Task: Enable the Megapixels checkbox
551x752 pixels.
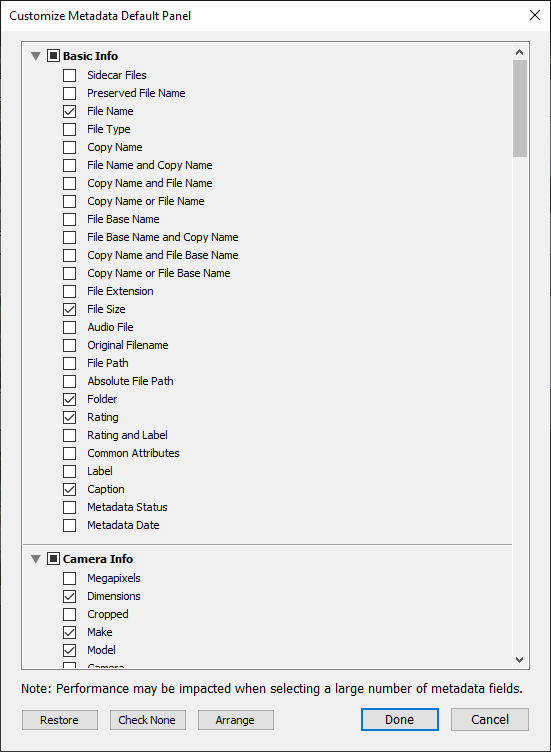Action: coord(70,578)
